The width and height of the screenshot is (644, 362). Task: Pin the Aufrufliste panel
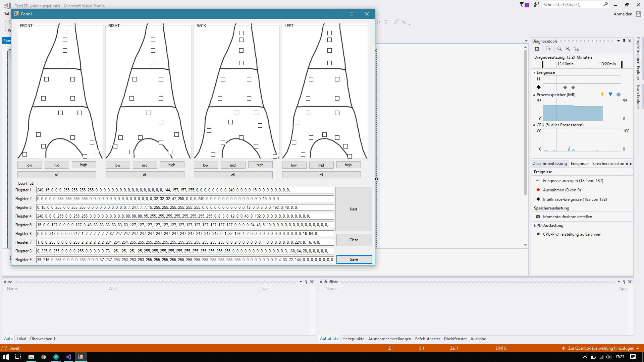624,282
